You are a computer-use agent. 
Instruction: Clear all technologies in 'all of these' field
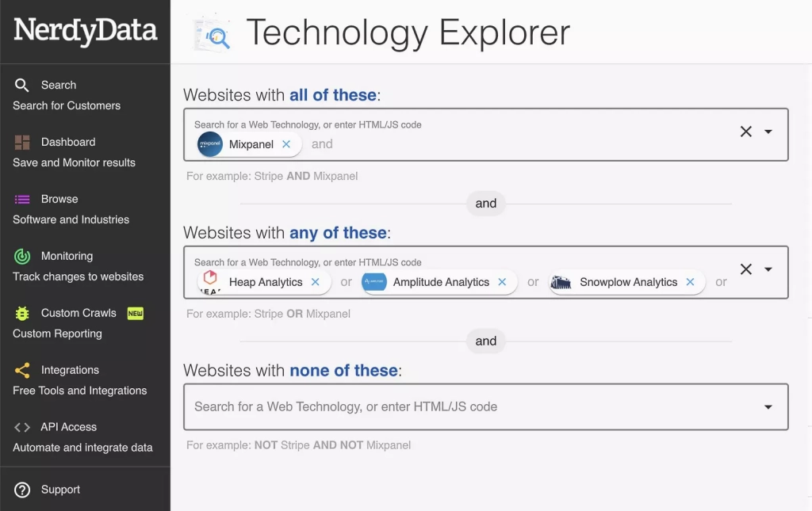pyautogui.click(x=745, y=132)
